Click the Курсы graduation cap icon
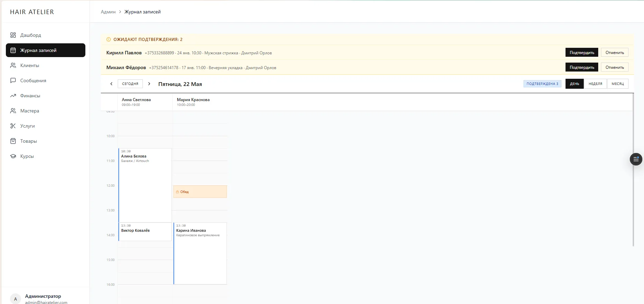 (x=13, y=156)
